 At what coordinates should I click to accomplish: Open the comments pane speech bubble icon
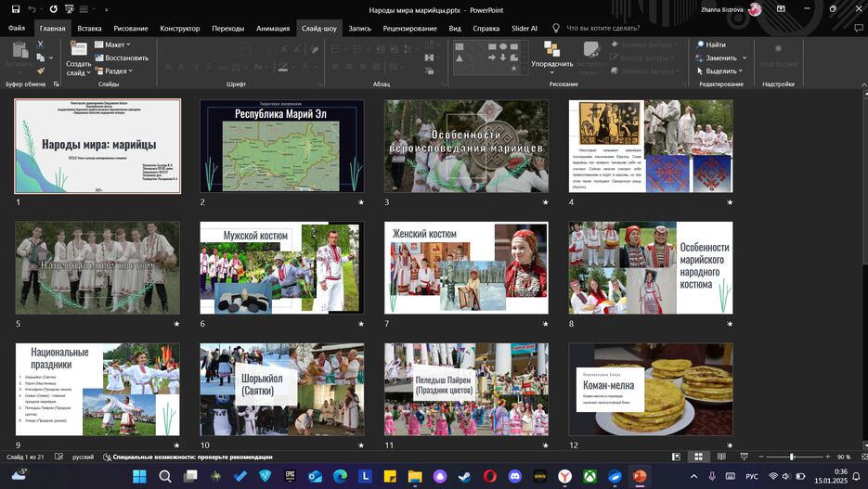tap(858, 28)
